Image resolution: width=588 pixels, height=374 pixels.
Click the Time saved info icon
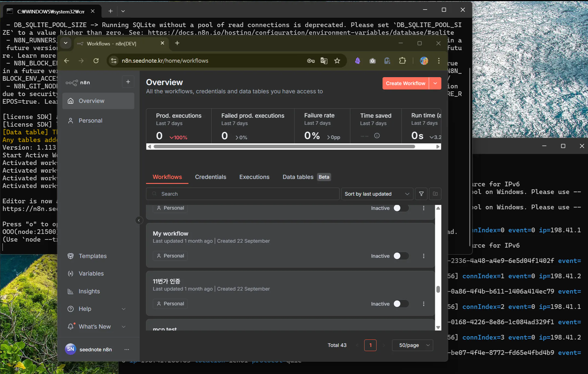pyautogui.click(x=377, y=136)
